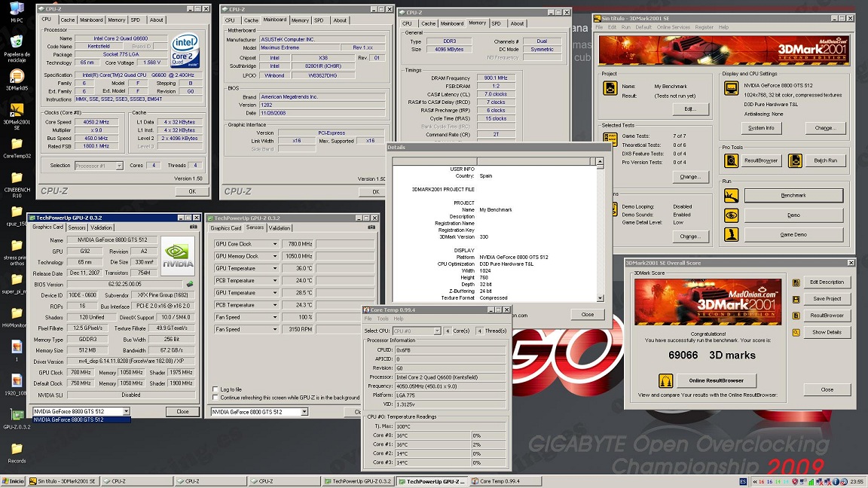Screen dimensions: 868x488
Task: Open the CoreTemp32 desktop folder
Action: 17,144
